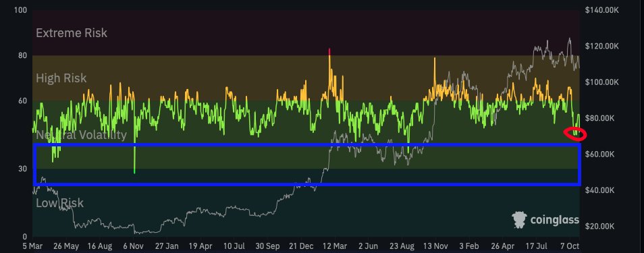
Task: Pick the "17 Jul" date label
Action: coord(537,246)
